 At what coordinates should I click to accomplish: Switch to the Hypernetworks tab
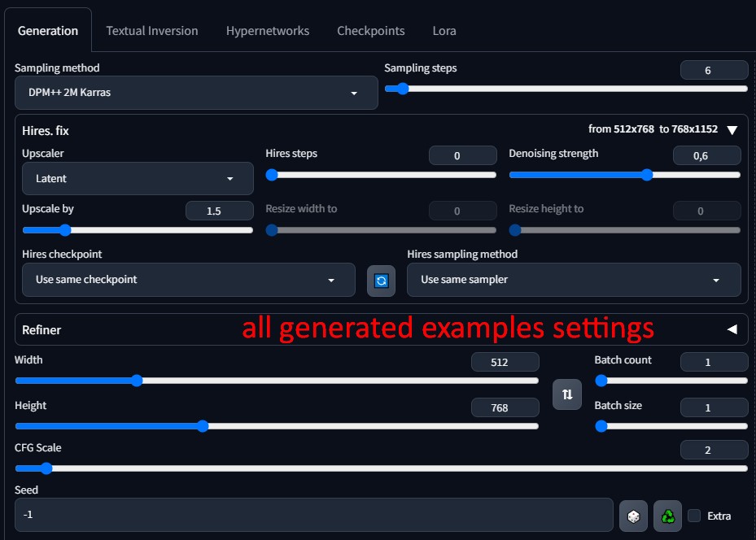pos(268,31)
